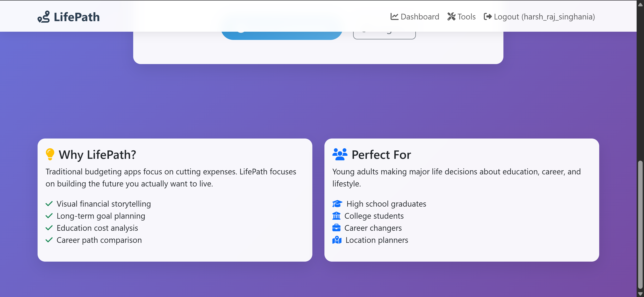Viewport: 644px width, 297px height.
Task: Click checkmark next to Education cost analysis
Action: click(49, 228)
